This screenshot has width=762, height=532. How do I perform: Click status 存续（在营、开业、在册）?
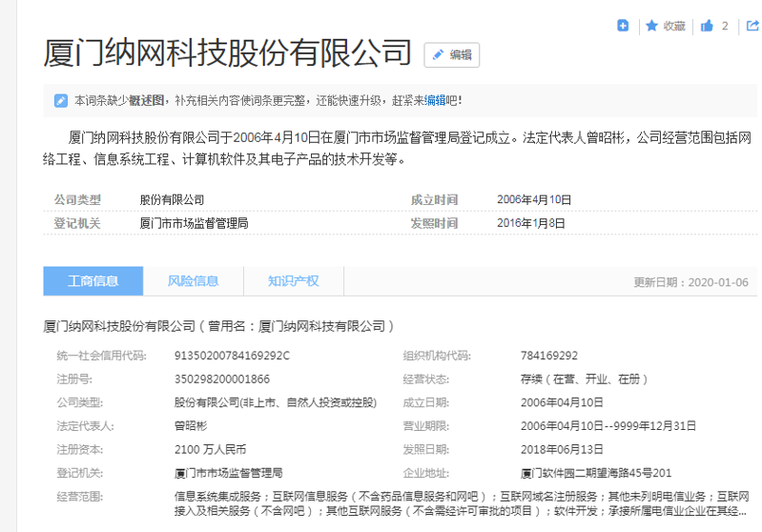click(585, 379)
